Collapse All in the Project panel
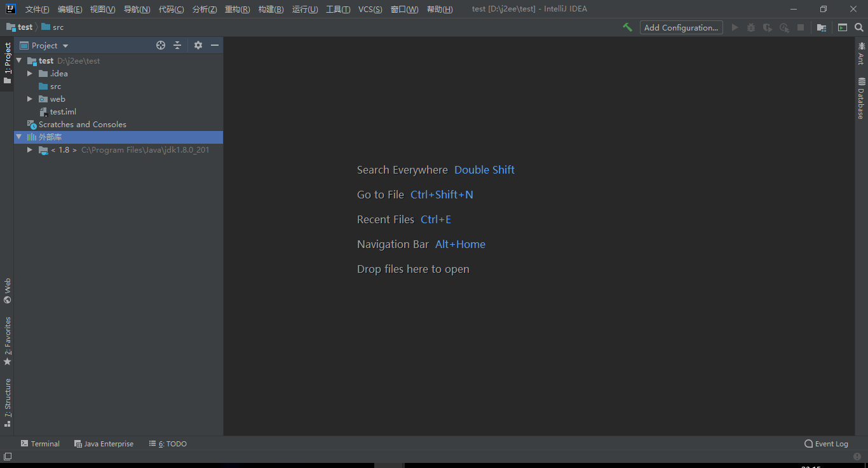 (177, 45)
